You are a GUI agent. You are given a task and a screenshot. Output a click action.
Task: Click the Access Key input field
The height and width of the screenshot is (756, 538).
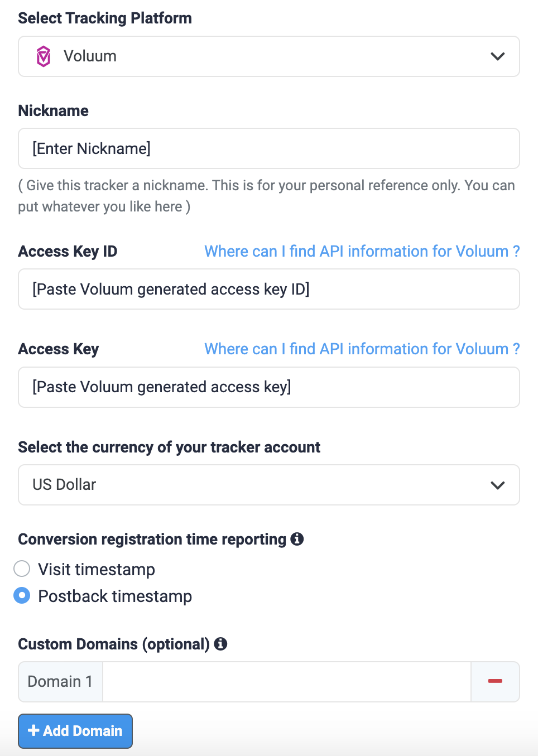click(x=269, y=387)
